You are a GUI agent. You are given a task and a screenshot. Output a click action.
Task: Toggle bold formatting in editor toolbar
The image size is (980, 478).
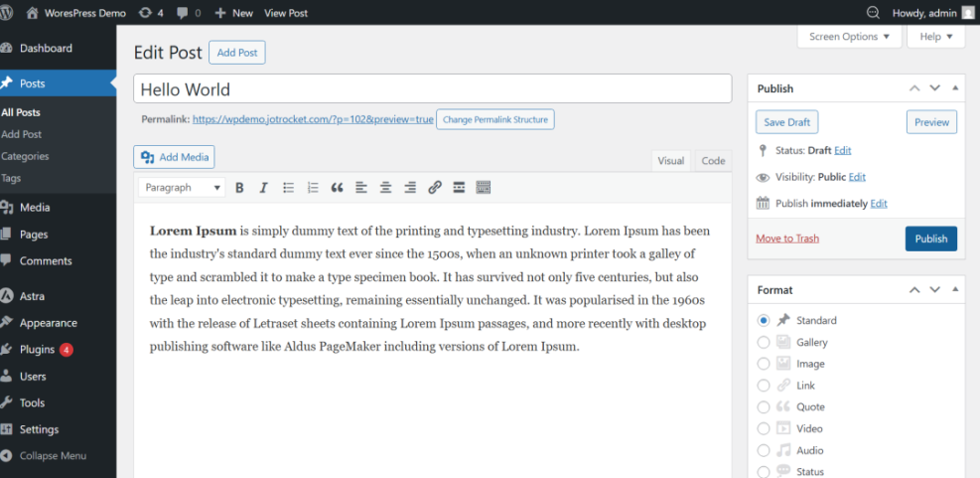point(239,187)
